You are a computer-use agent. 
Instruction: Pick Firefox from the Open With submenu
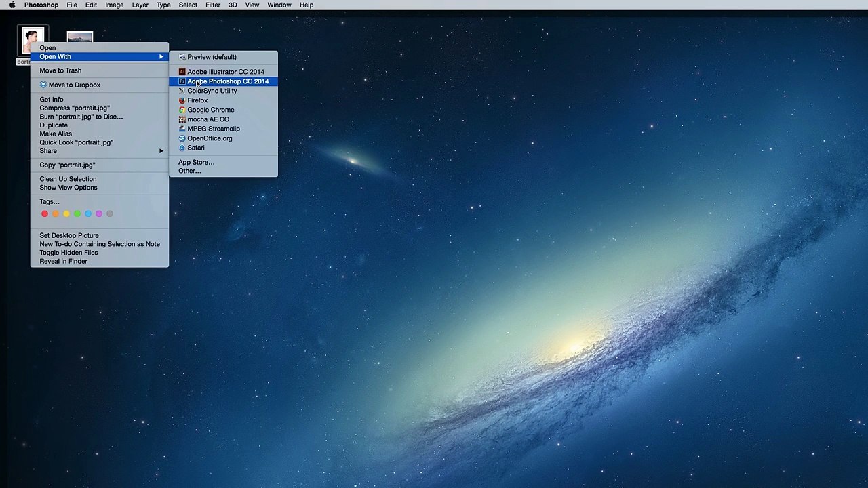(x=197, y=100)
